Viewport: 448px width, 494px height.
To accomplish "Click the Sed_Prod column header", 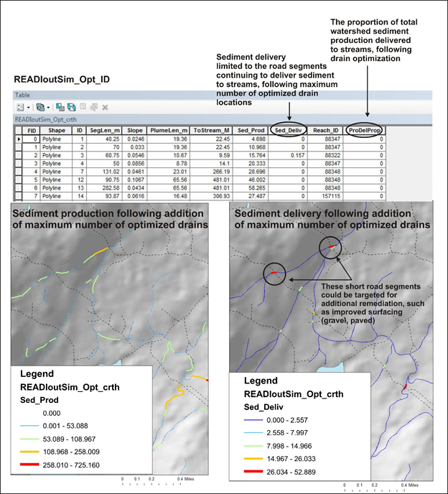I will [x=251, y=130].
